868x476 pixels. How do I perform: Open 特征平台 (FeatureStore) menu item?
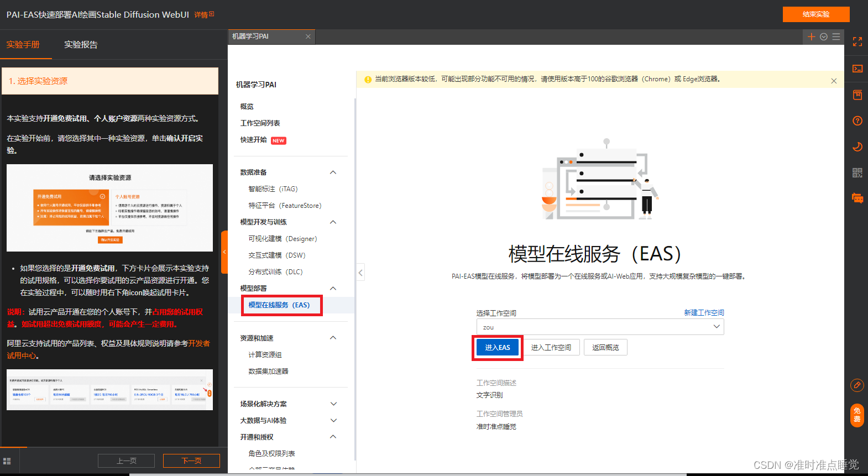[285, 206]
